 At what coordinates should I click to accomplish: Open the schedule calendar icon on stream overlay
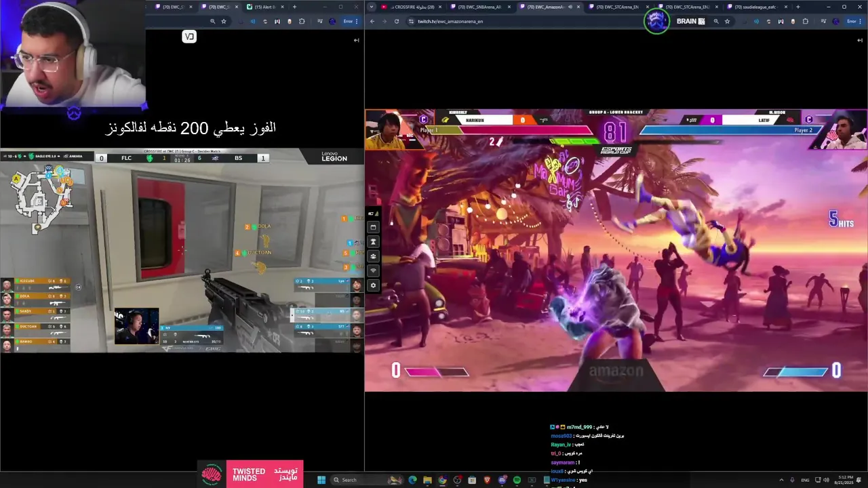(x=373, y=227)
